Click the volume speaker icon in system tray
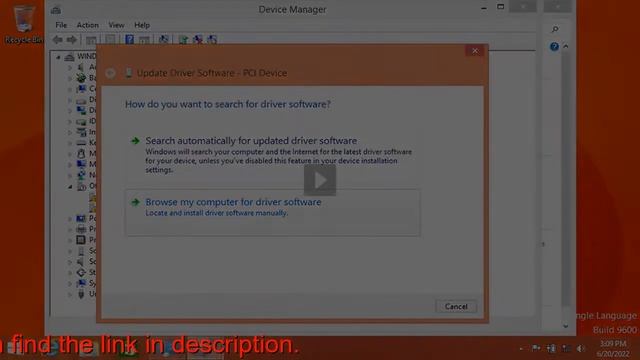 [x=580, y=348]
